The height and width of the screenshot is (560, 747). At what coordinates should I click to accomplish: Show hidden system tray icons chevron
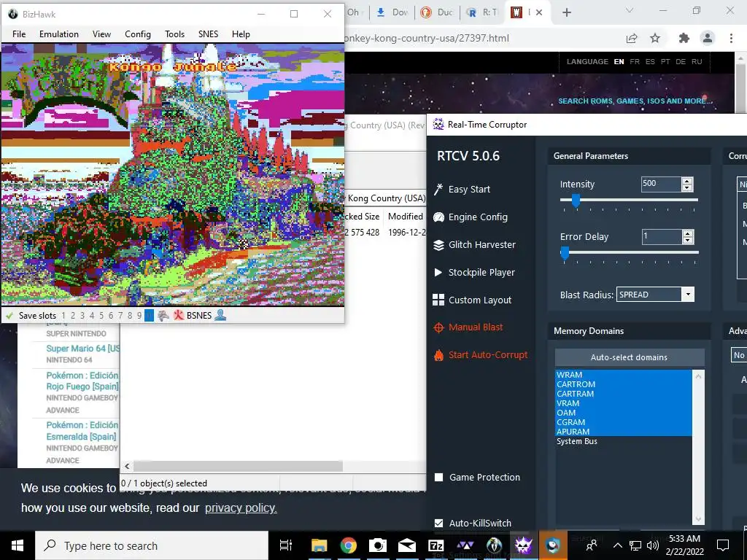617,545
